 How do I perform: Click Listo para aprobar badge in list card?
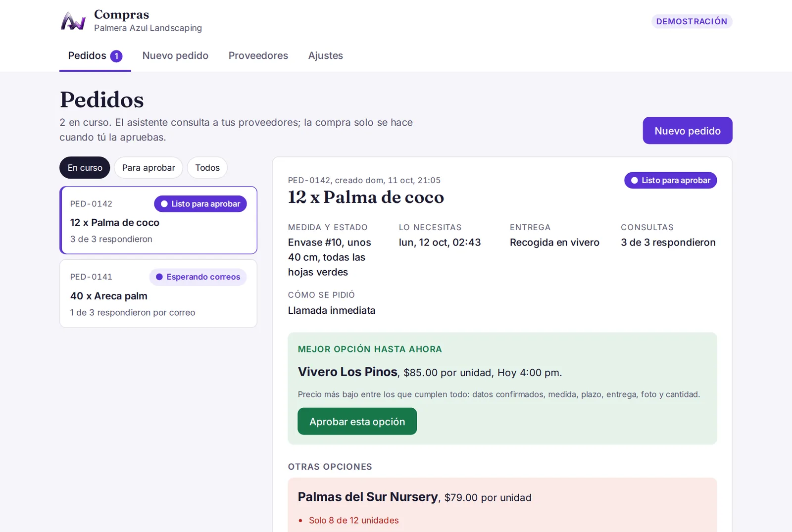(x=200, y=204)
